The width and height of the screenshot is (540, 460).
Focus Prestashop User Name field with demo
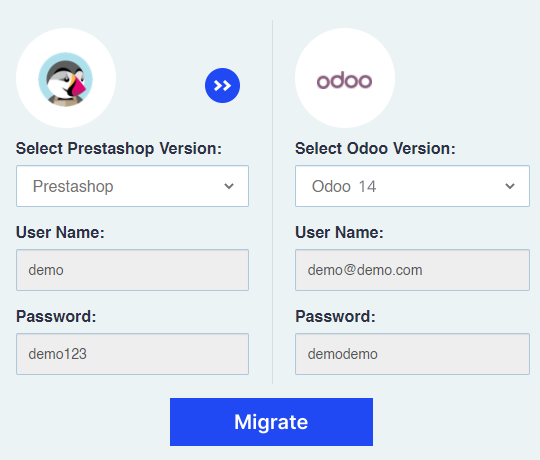[x=132, y=270]
